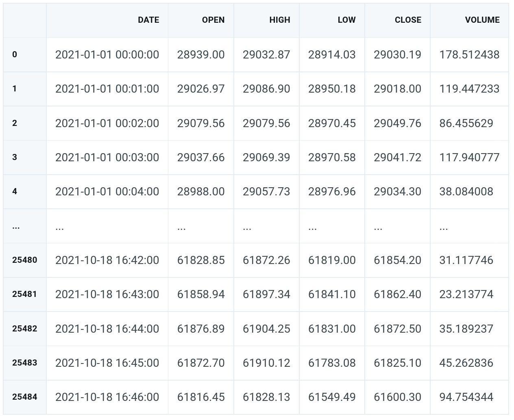Select the CLOSE column header

(407, 20)
